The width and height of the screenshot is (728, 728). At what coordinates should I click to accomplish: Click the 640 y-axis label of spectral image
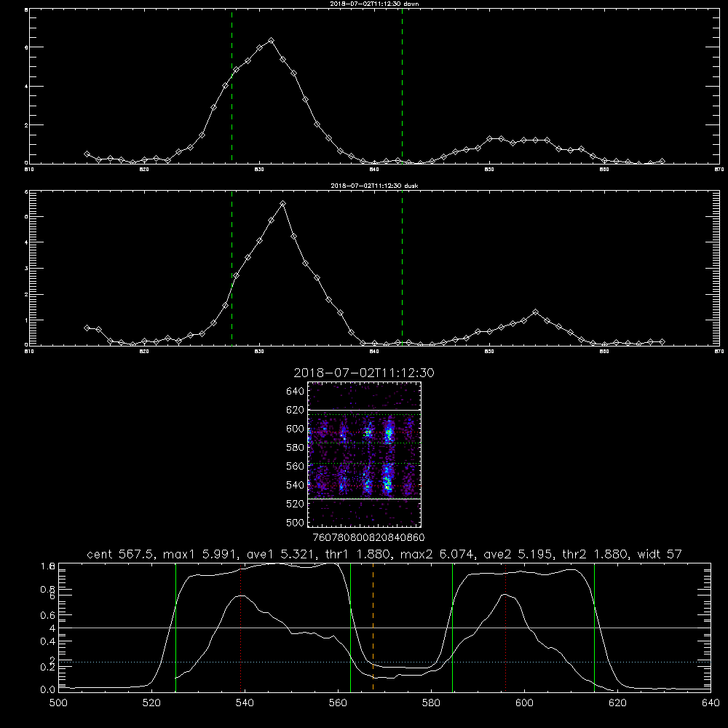[x=296, y=392]
